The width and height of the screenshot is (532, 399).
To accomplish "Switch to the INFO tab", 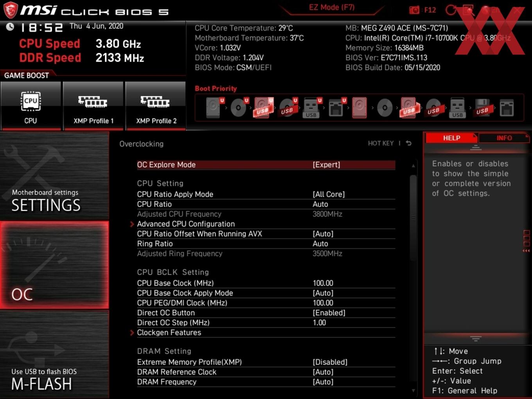I will tap(504, 138).
